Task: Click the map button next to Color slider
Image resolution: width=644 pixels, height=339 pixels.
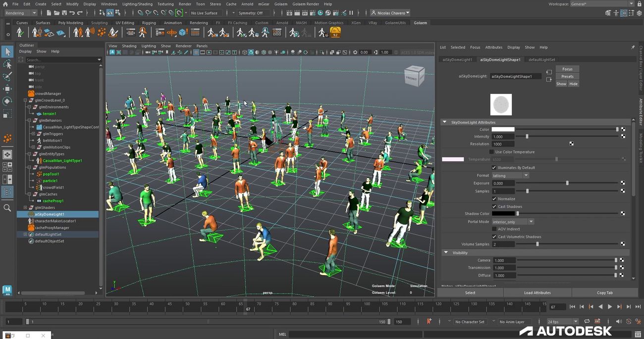Action: [x=623, y=130]
